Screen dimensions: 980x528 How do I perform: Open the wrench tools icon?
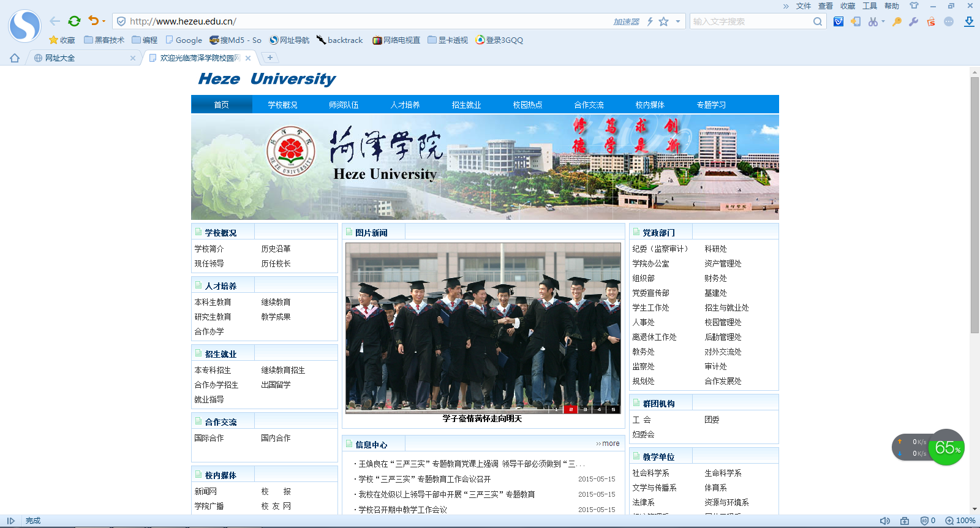[913, 21]
